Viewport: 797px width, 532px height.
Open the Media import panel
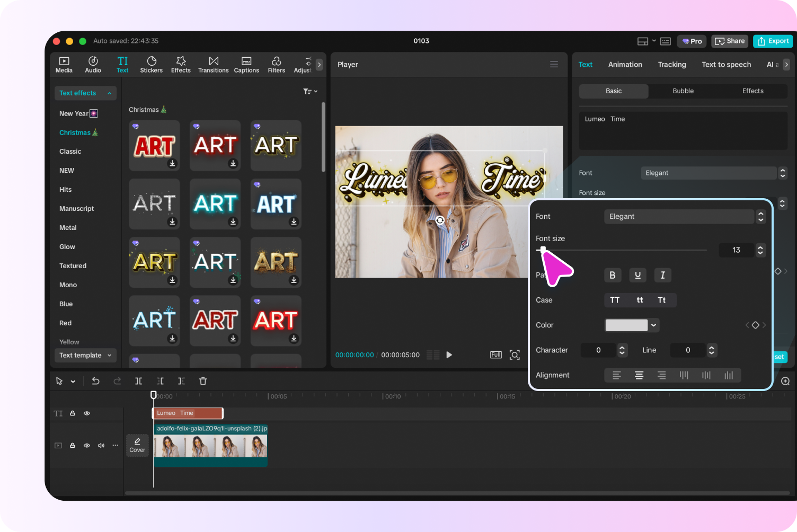pos(64,64)
